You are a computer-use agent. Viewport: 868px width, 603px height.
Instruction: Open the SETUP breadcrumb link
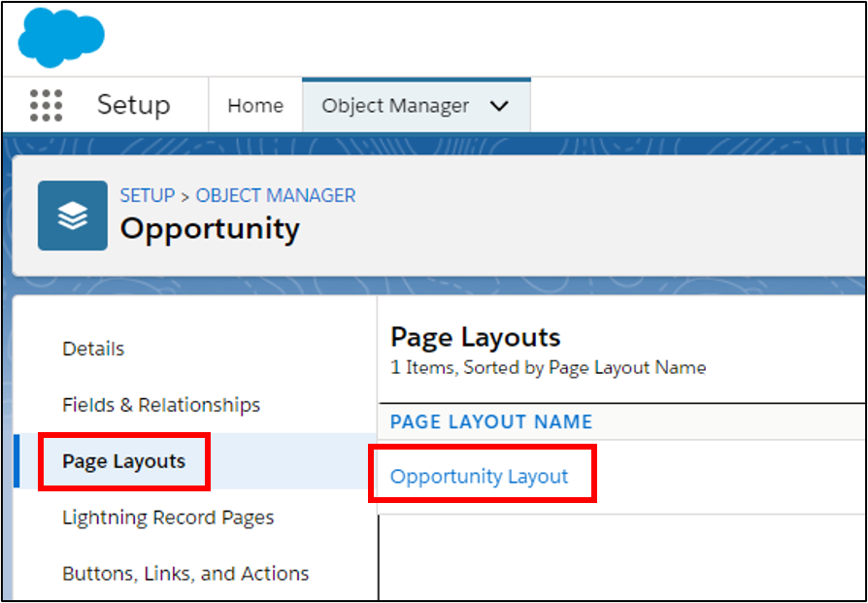pyautogui.click(x=147, y=195)
